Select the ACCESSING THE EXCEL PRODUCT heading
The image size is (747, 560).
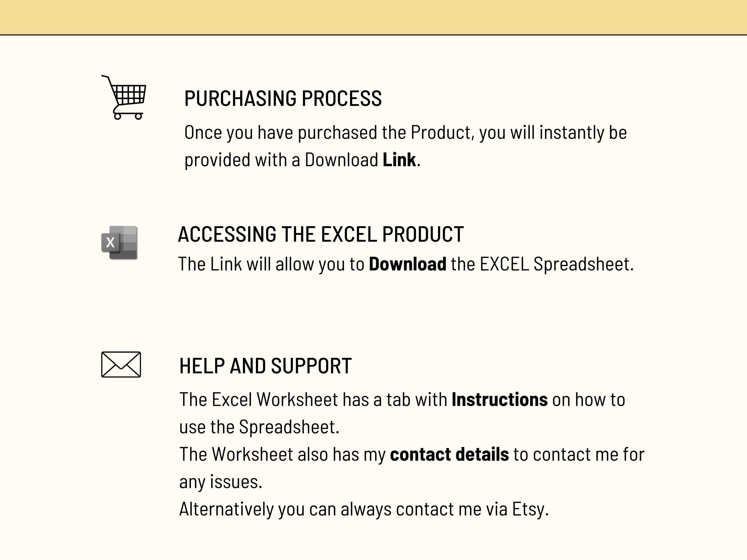[321, 234]
